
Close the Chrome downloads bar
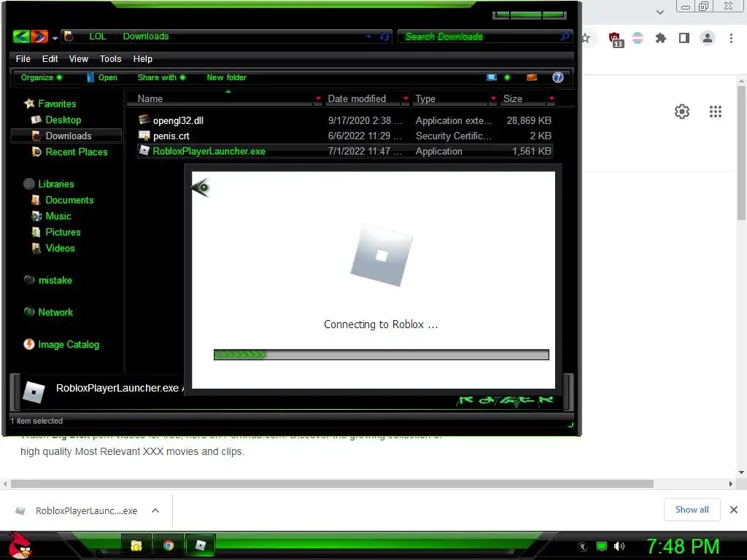[x=734, y=510]
